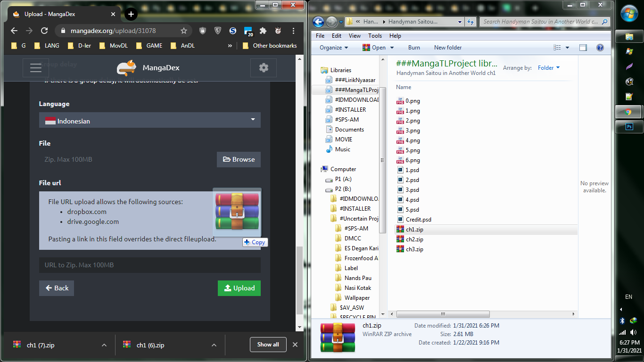Expand options for ch1 (7).zip download
This screenshot has height=362, width=644.
[x=104, y=345]
